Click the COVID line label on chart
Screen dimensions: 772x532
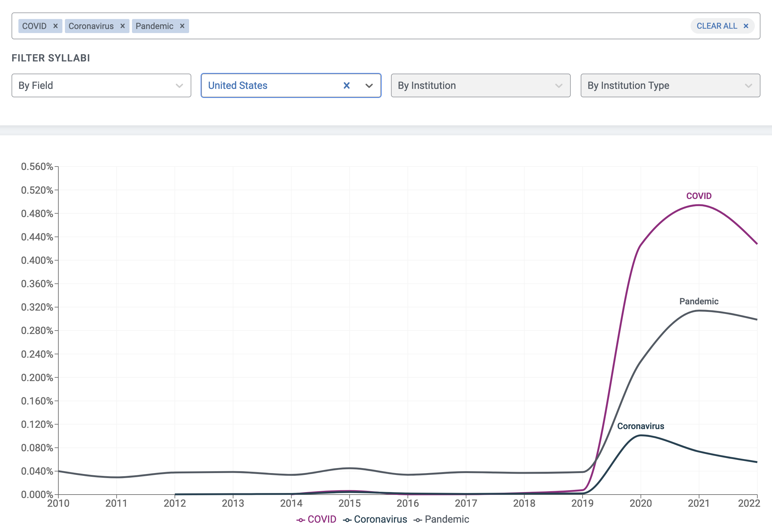click(x=699, y=196)
